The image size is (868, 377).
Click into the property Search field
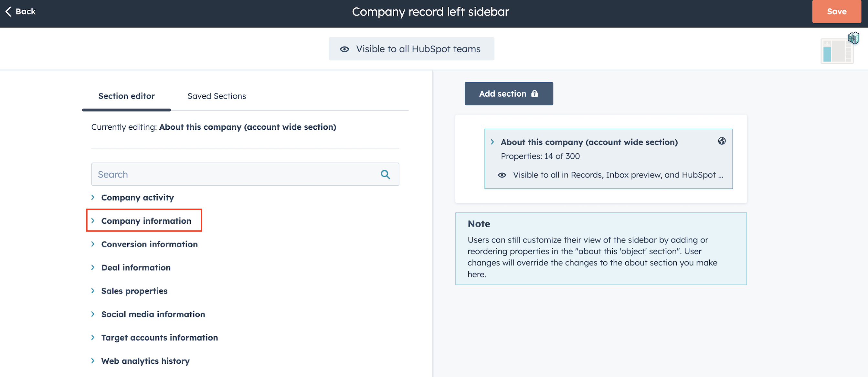click(x=236, y=174)
